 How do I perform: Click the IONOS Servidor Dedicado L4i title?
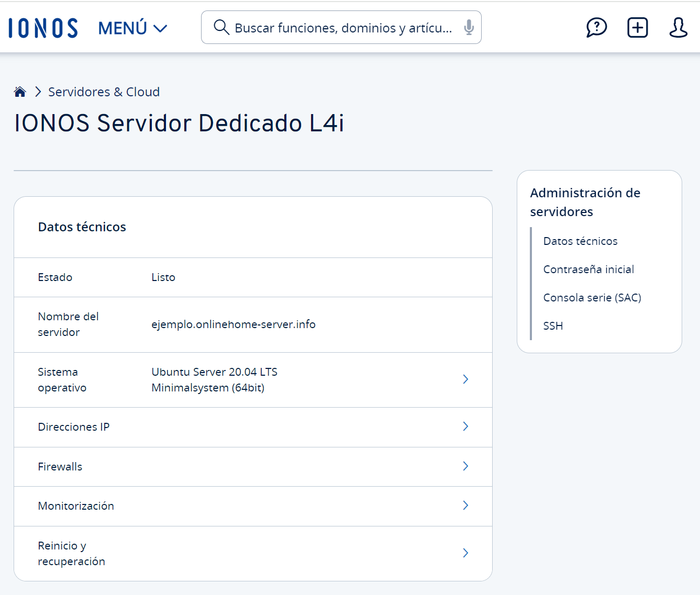coord(179,124)
